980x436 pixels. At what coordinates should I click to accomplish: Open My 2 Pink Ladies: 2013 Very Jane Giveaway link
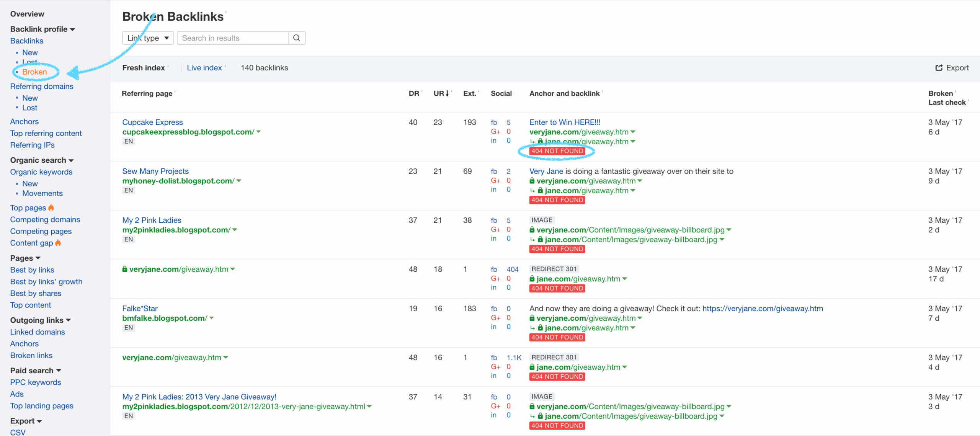coord(199,397)
